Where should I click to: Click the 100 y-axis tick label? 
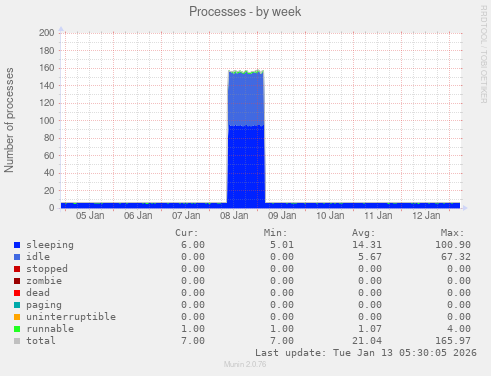[47, 120]
